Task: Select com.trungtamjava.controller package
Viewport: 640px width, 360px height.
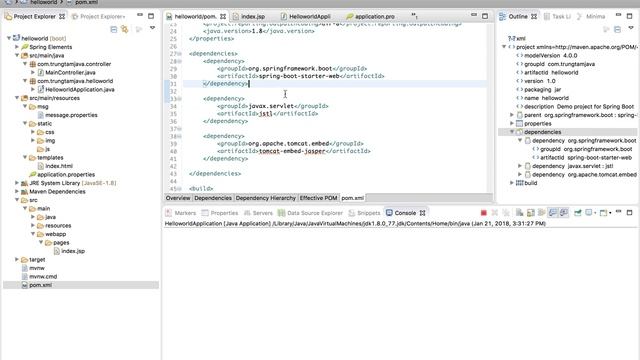Action: point(74,64)
